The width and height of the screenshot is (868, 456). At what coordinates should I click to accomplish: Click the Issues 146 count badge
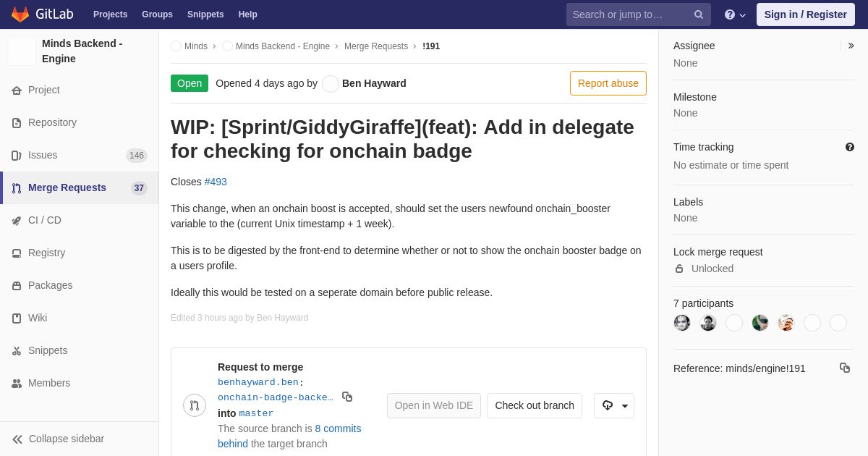[137, 156]
